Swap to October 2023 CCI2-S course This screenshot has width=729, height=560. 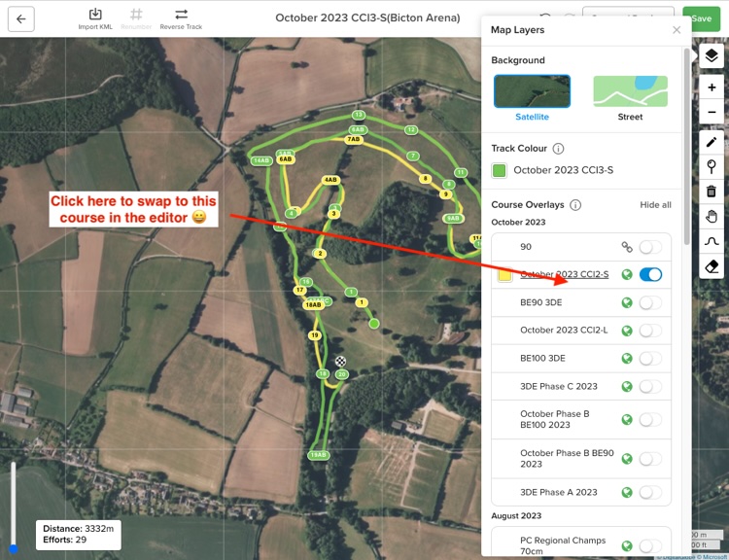tap(564, 274)
